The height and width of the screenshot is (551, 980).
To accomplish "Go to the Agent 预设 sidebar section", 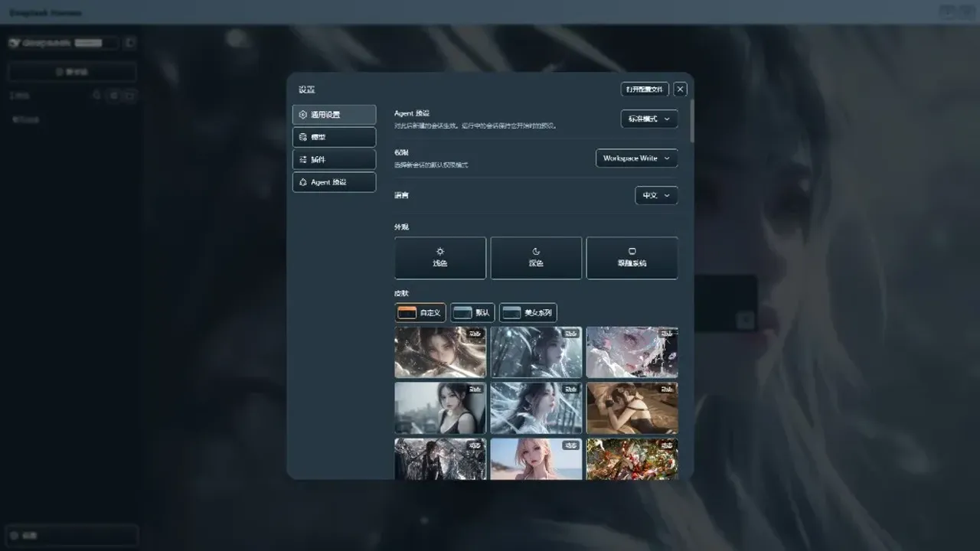I will point(334,182).
